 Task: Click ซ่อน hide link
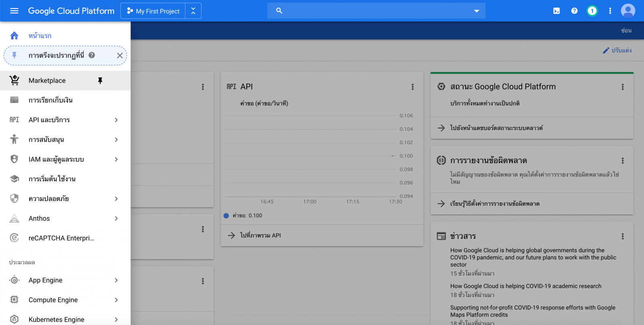626,31
